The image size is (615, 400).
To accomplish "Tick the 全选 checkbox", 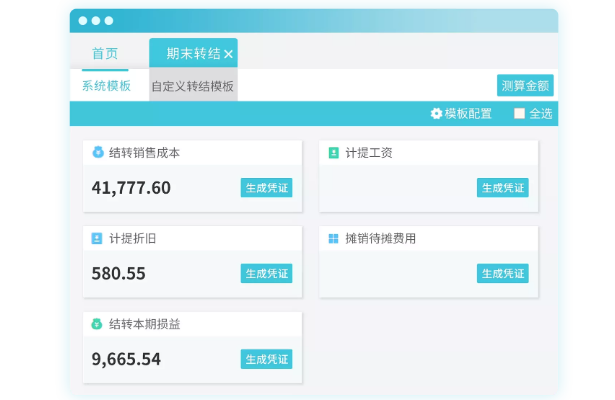I will [x=519, y=113].
